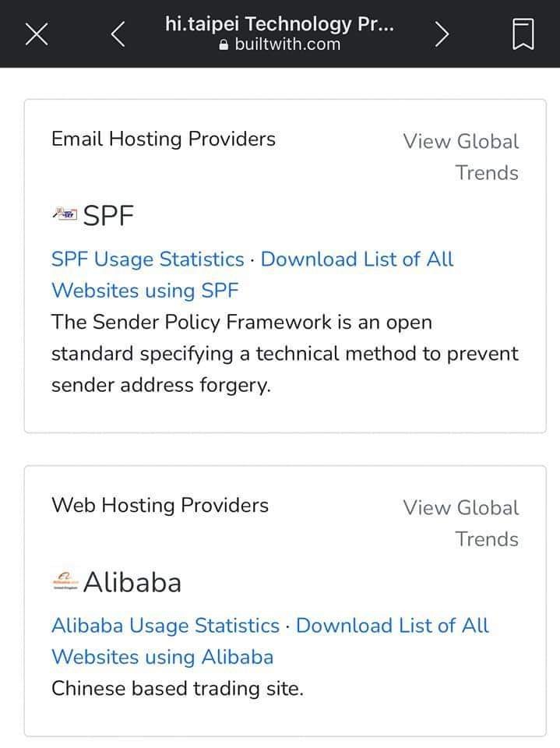Tap the Alibaba logo icon
The image size is (560, 748).
click(65, 581)
